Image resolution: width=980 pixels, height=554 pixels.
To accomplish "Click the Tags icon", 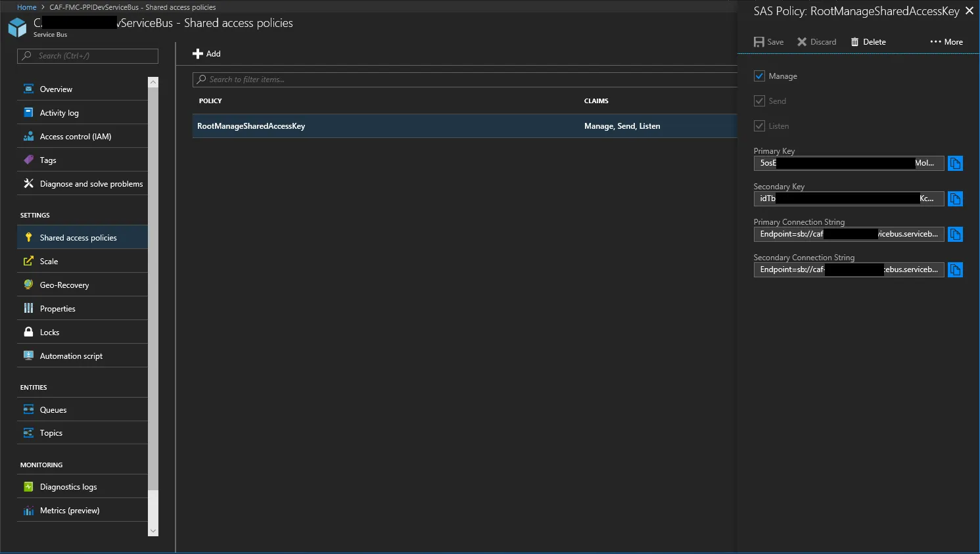I will pyautogui.click(x=28, y=160).
